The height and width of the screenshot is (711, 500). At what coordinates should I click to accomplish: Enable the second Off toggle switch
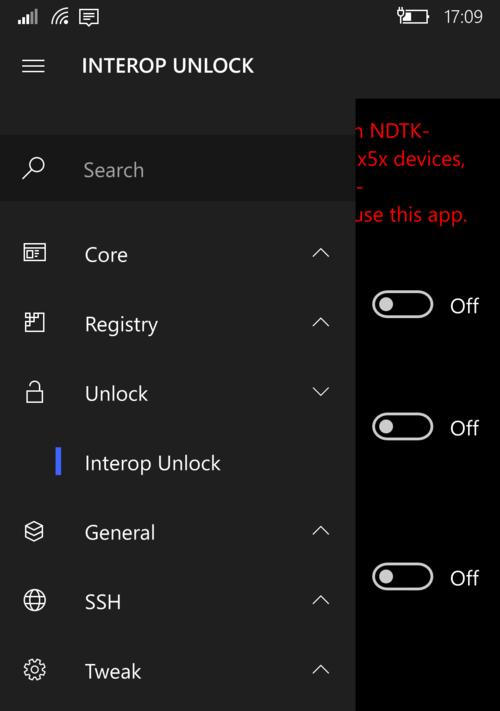[402, 427]
